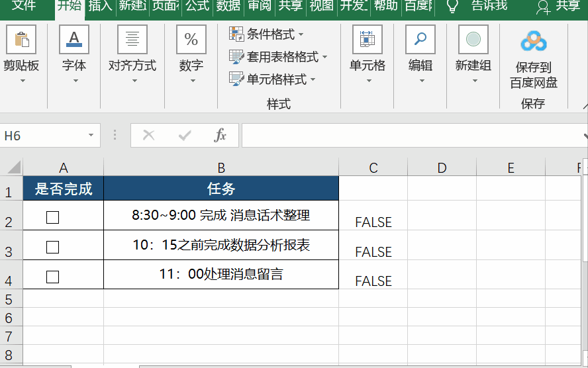Open the 新建组 green circle icon
The width and height of the screenshot is (588, 368).
click(473, 39)
